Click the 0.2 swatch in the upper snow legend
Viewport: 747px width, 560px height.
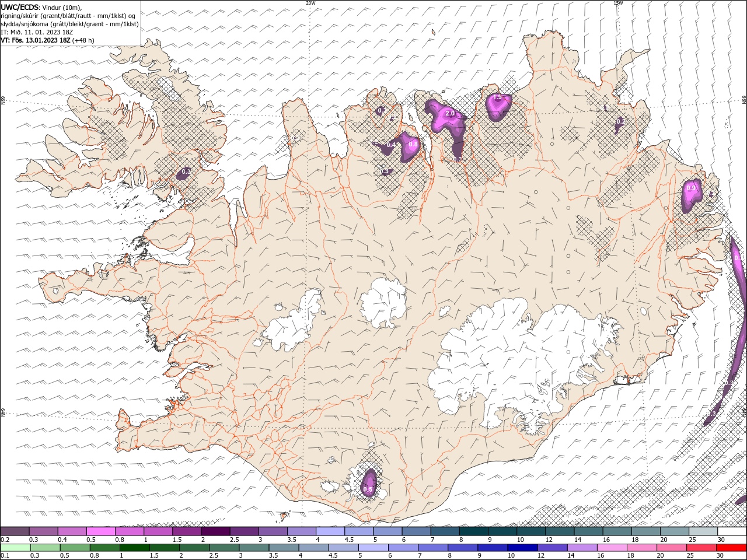click(15, 531)
